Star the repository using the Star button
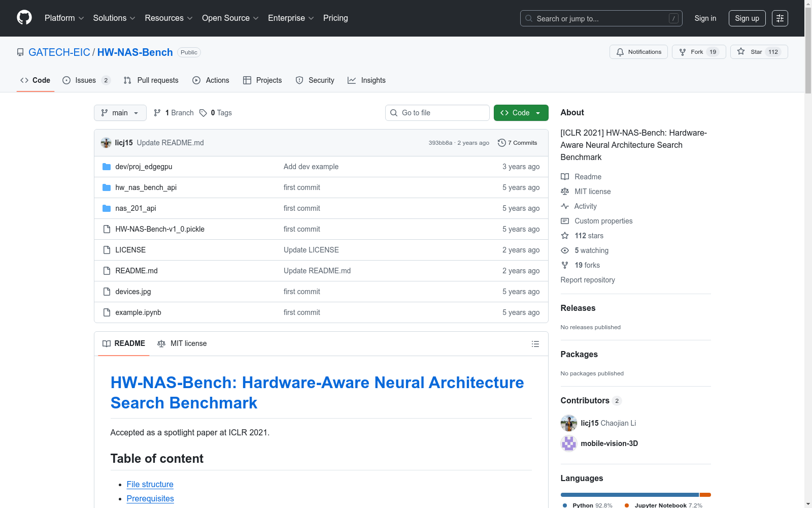Viewport: 812px width, 508px height. (x=759, y=52)
